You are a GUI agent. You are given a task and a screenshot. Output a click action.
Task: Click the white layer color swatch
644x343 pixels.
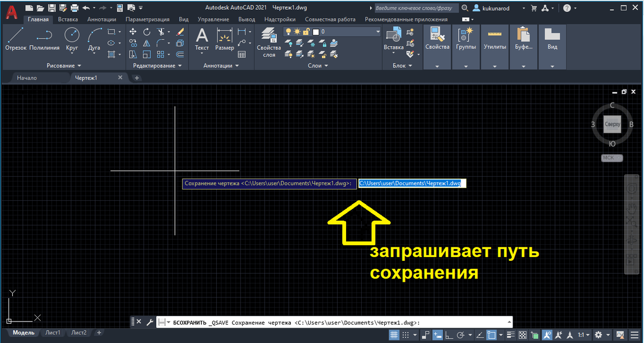[x=316, y=32]
